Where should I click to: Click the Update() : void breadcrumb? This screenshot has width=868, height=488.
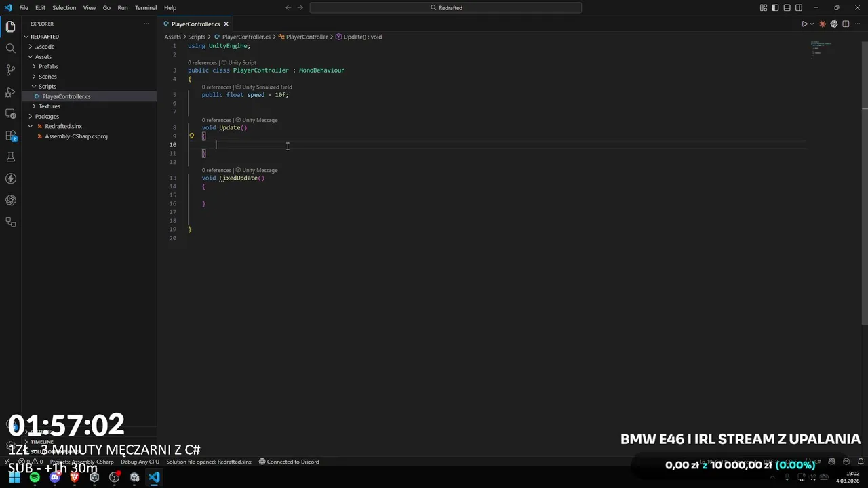pos(359,37)
